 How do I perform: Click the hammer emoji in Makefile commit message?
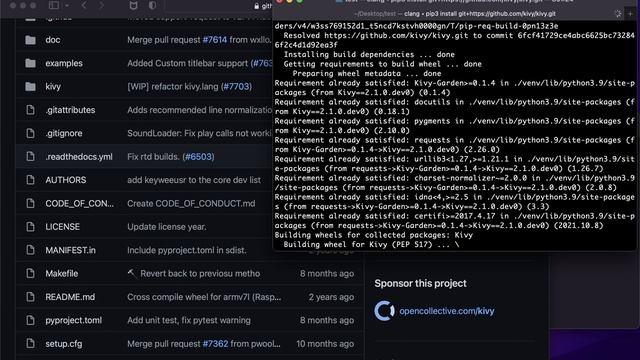[131, 273]
